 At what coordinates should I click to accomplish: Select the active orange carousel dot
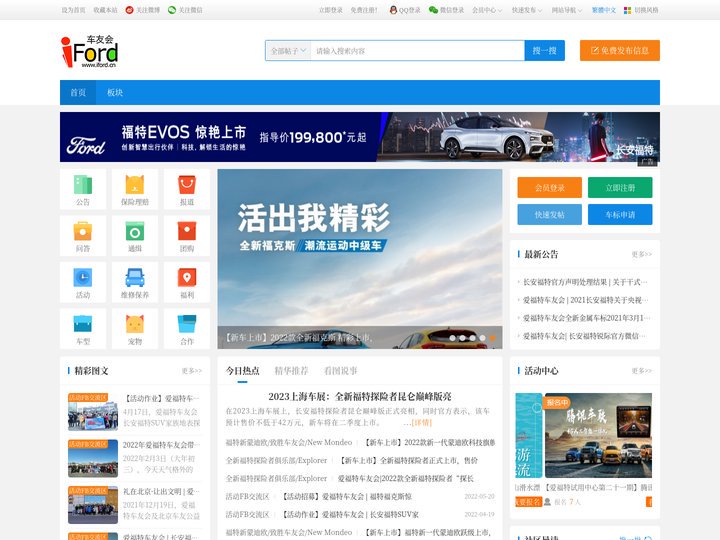(492, 338)
